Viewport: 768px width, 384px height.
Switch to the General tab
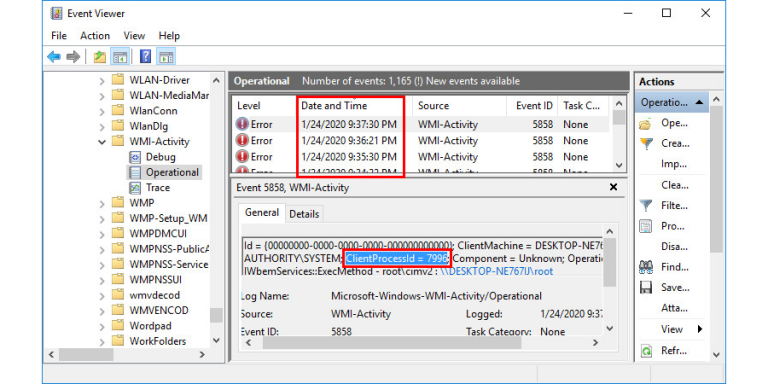pyautogui.click(x=262, y=213)
